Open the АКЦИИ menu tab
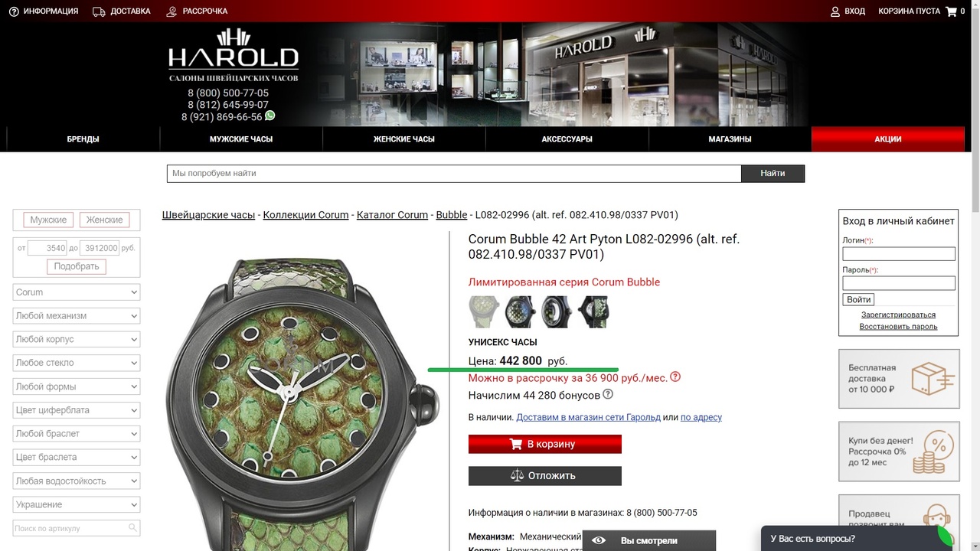 coord(888,139)
